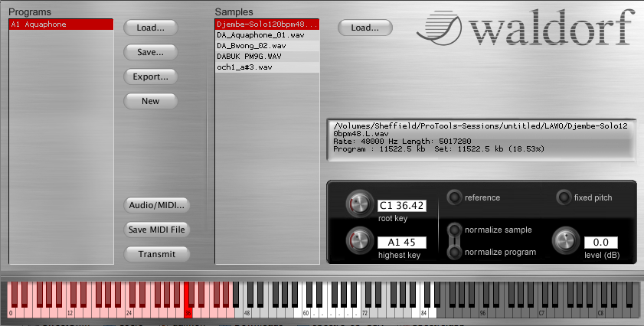Viewport: 644px width, 326px height.
Task: Enable normalize program option
Action: coord(454,252)
